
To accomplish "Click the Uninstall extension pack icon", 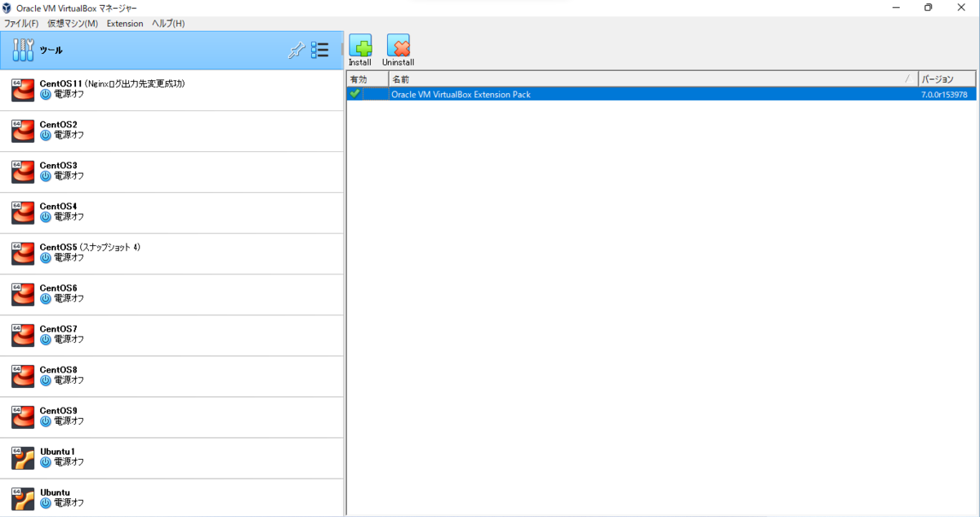I will coord(399,45).
